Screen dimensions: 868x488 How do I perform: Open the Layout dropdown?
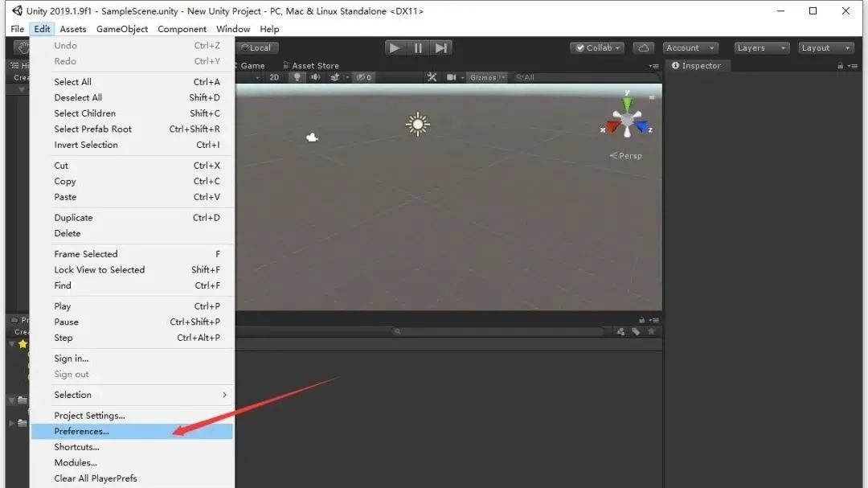point(825,47)
